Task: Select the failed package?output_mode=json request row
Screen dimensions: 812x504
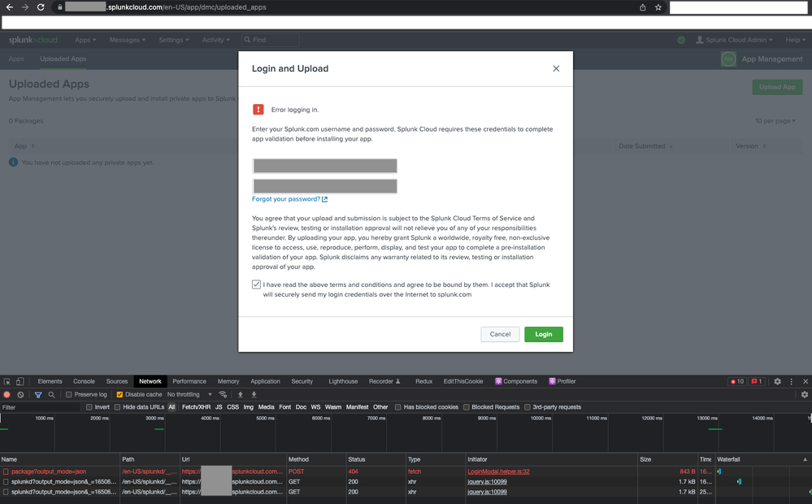Action: (x=406, y=471)
